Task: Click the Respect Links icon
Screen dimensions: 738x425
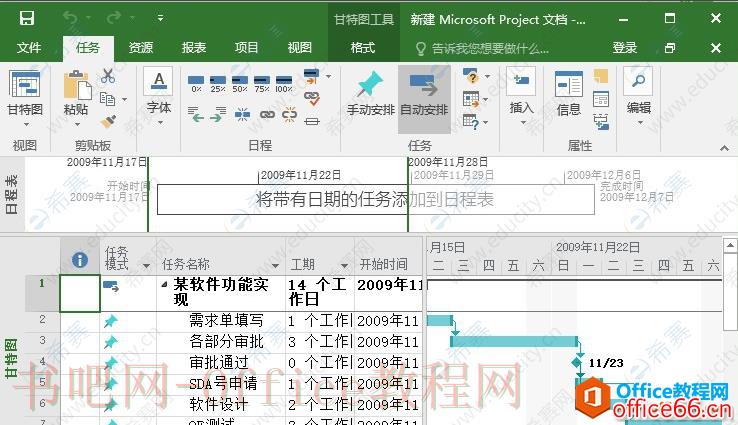Action: coord(312,98)
